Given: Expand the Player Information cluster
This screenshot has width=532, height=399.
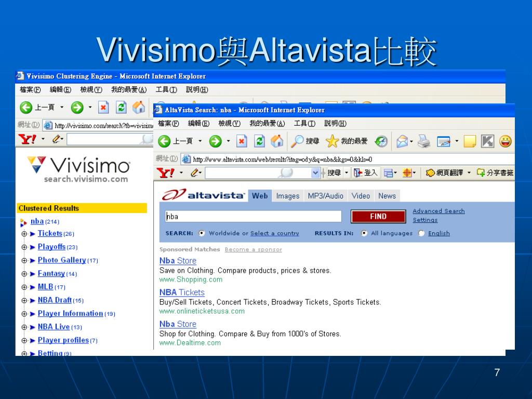Looking at the screenshot, I should tap(24, 314).
